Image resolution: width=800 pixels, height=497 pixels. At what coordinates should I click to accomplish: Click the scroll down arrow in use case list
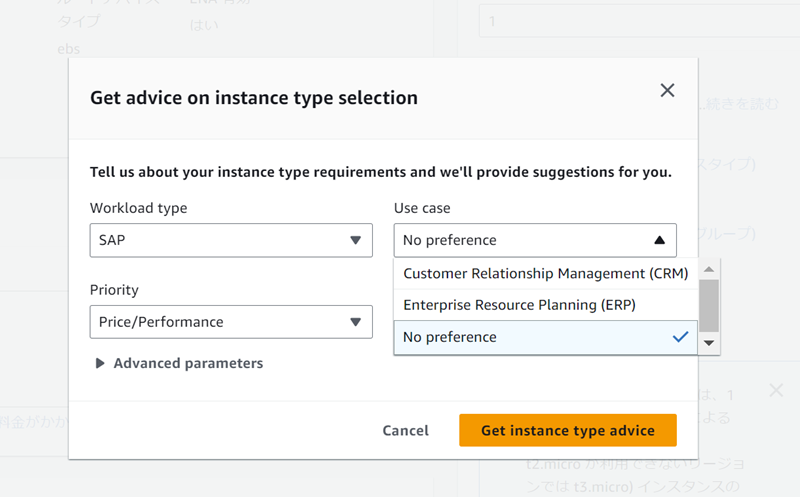pyautogui.click(x=709, y=343)
